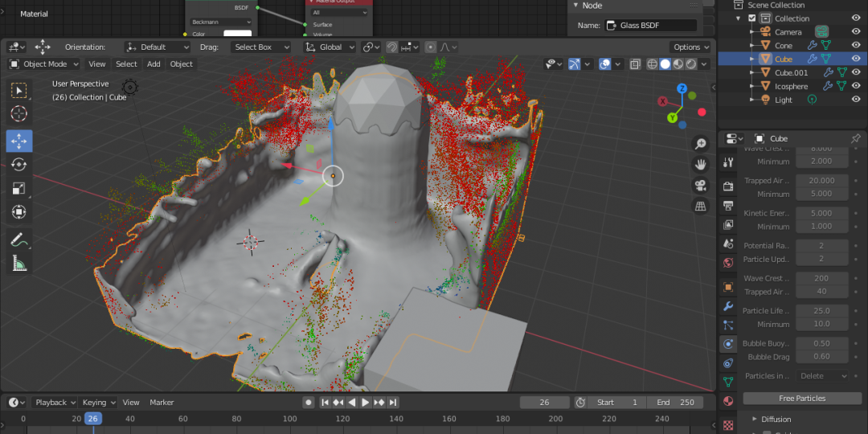Open the Modifiers wrench tab

[x=728, y=306]
